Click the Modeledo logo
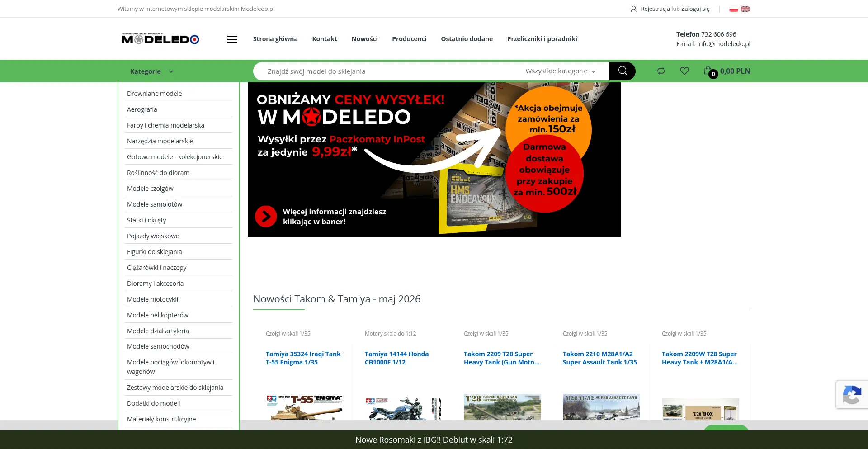The width and height of the screenshot is (868, 449). pos(160,39)
